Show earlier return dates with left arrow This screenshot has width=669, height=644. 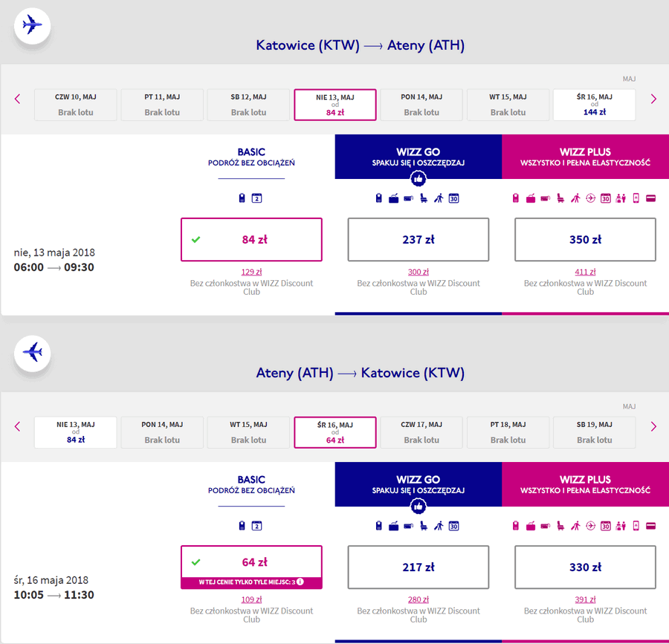point(18,426)
